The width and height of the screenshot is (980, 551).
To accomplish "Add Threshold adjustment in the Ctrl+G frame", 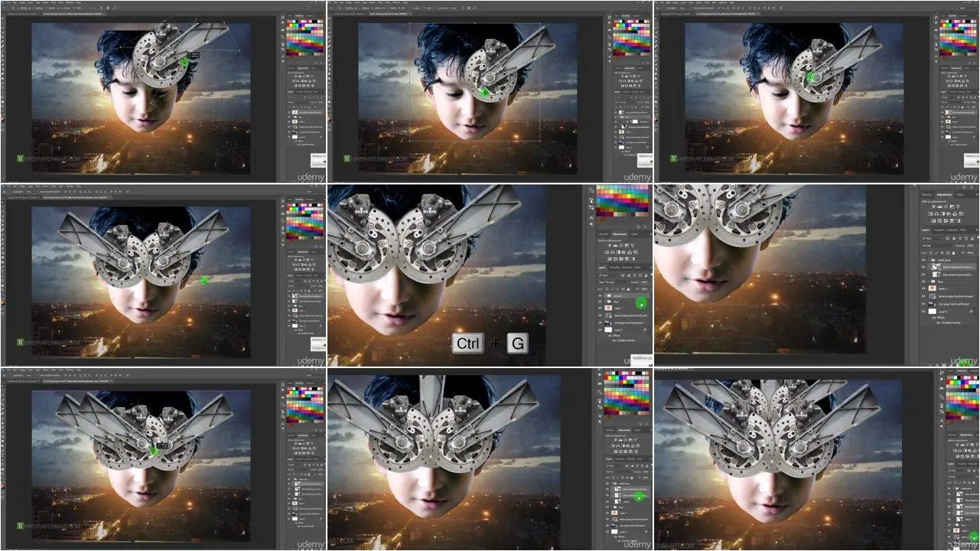I will click(620, 259).
